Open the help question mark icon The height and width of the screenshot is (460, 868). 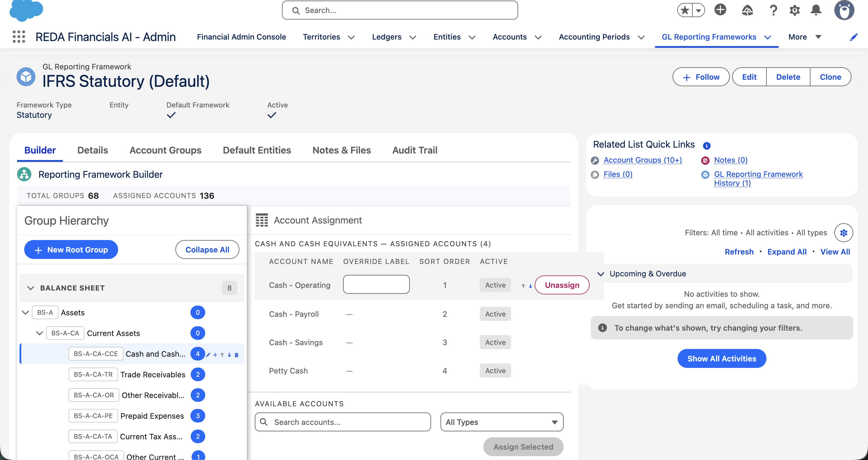click(773, 10)
